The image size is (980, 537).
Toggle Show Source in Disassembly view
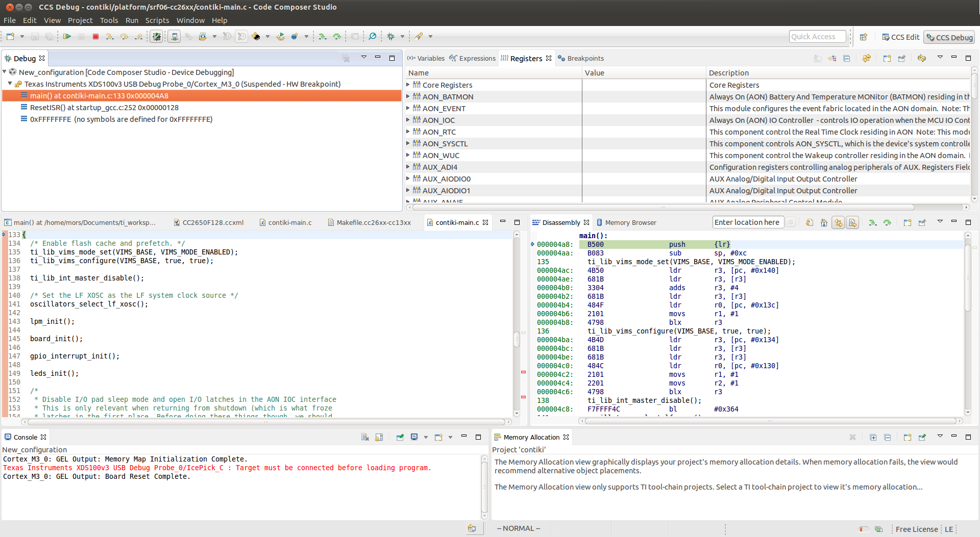click(852, 223)
